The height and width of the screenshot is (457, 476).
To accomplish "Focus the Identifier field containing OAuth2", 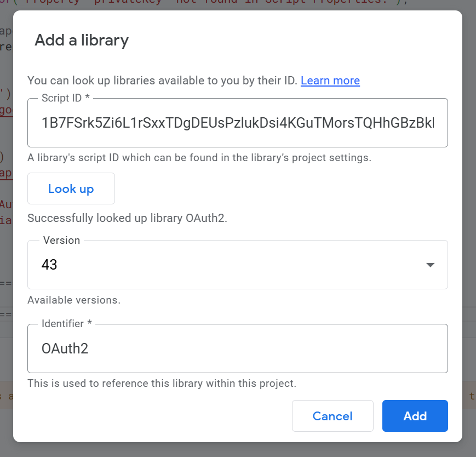I will 237,349.
